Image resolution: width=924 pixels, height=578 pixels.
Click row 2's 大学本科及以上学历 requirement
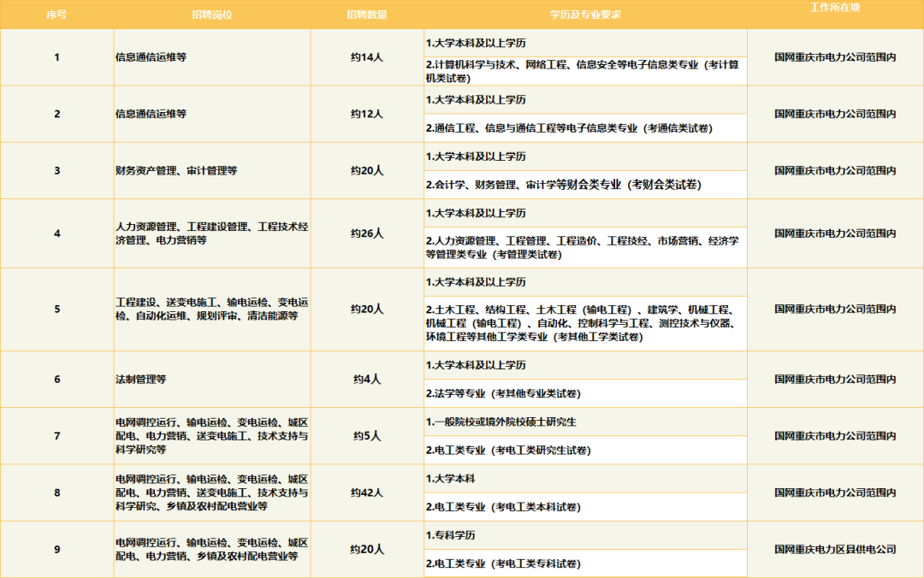[476, 99]
